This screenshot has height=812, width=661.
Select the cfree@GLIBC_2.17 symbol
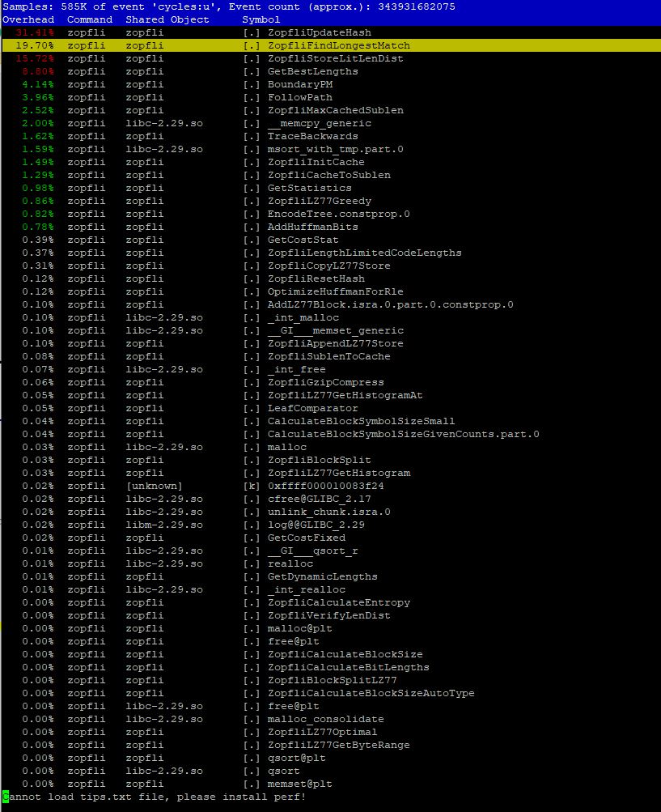[x=319, y=499]
